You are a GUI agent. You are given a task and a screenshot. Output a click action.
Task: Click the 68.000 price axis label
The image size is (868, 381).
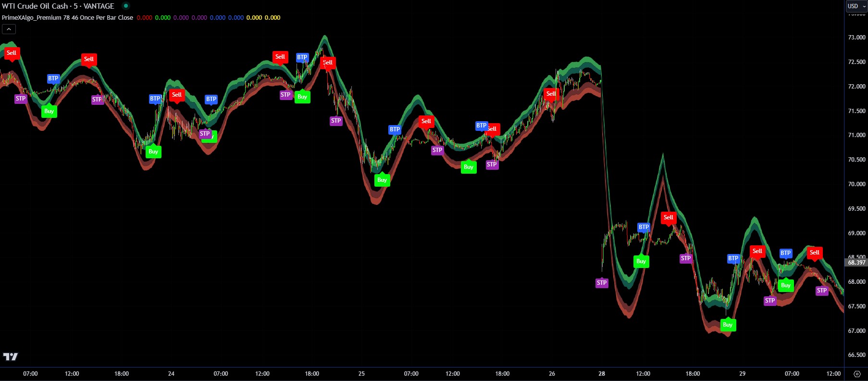(856, 282)
